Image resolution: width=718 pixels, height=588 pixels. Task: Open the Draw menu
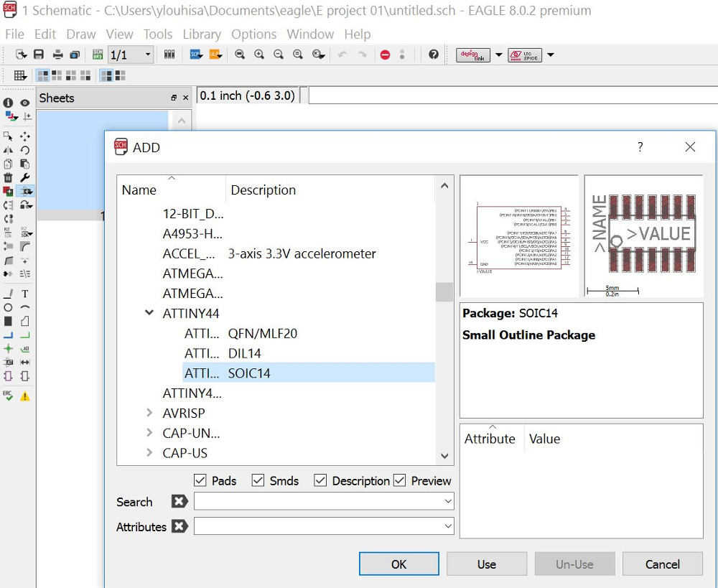[81, 34]
